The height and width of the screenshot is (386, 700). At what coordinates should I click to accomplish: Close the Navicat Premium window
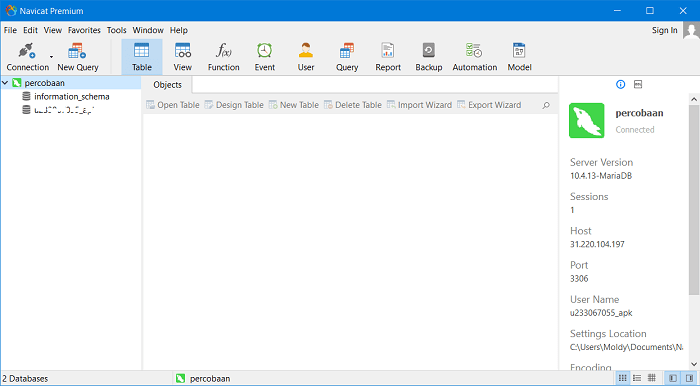(x=683, y=11)
